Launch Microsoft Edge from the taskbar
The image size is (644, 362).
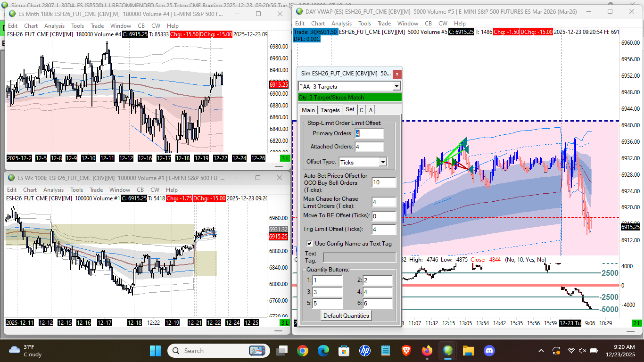coord(323,351)
